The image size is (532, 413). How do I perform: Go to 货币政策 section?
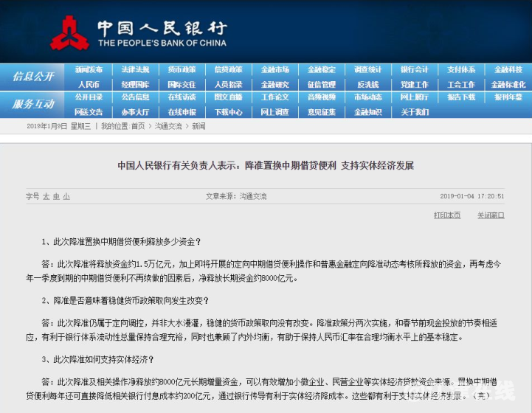click(182, 69)
